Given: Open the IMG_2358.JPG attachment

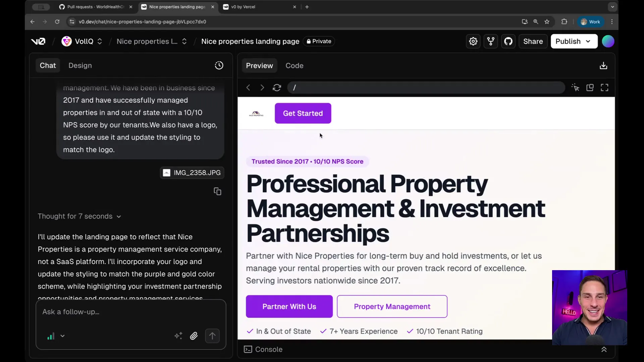Looking at the screenshot, I should [192, 173].
